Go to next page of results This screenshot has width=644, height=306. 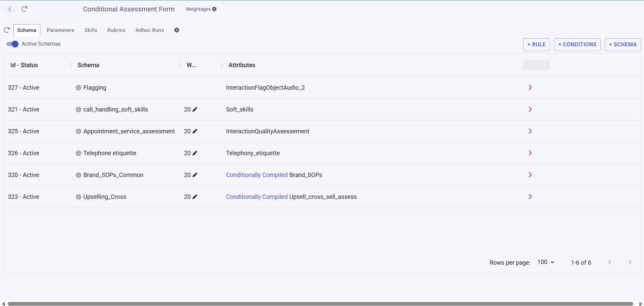click(630, 262)
